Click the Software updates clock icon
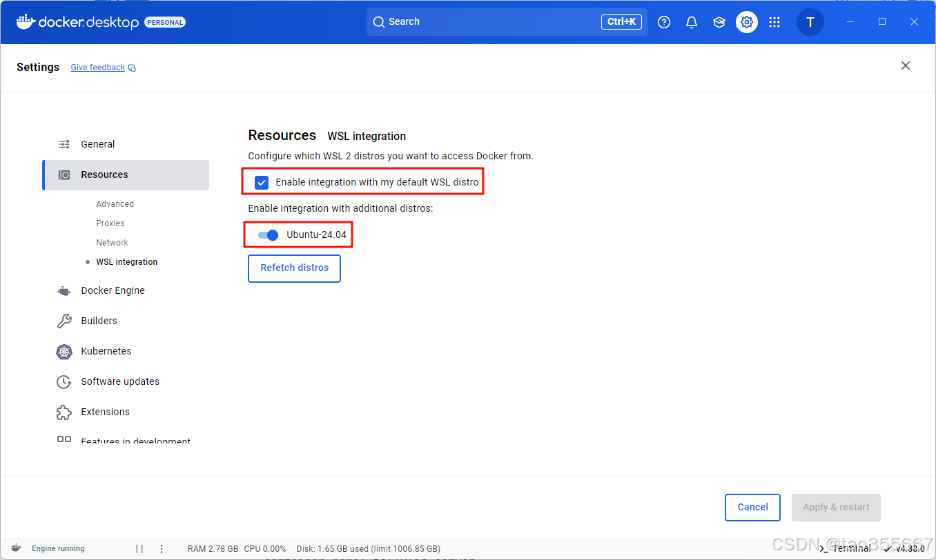 point(64,381)
